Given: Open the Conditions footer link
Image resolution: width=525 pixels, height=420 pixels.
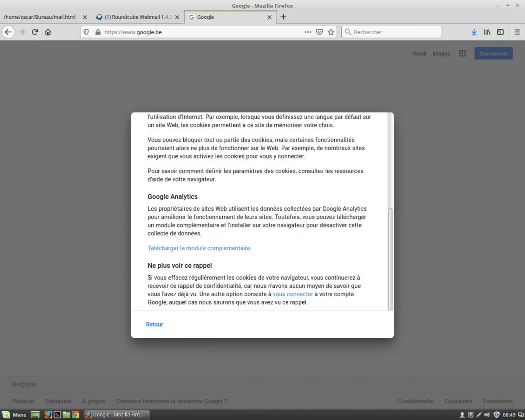Looking at the screenshot, I should click(x=458, y=401).
